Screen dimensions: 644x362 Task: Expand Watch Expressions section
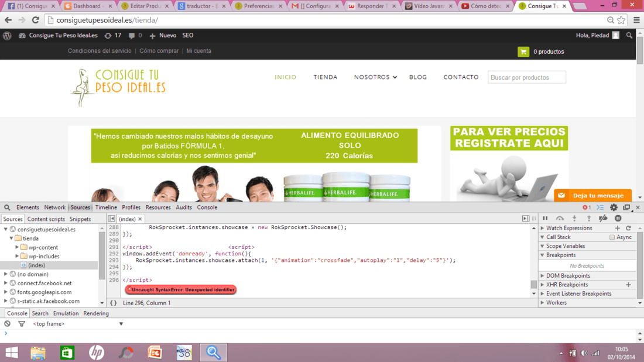(542, 228)
